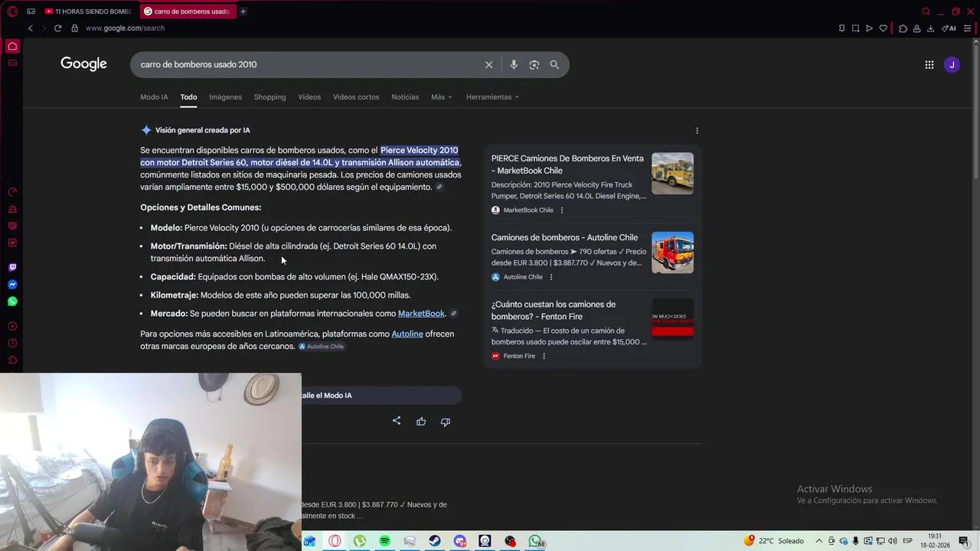Open WhatsApp from the Windows taskbar
Image resolution: width=980 pixels, height=551 pixels.
tap(535, 541)
